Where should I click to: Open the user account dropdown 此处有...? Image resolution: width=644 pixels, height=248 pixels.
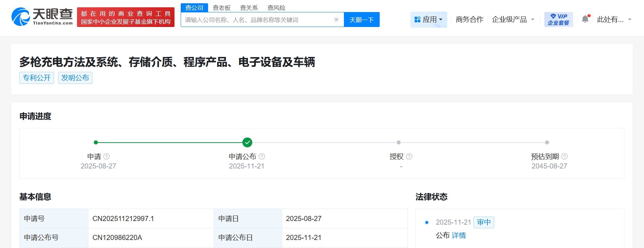(614, 19)
